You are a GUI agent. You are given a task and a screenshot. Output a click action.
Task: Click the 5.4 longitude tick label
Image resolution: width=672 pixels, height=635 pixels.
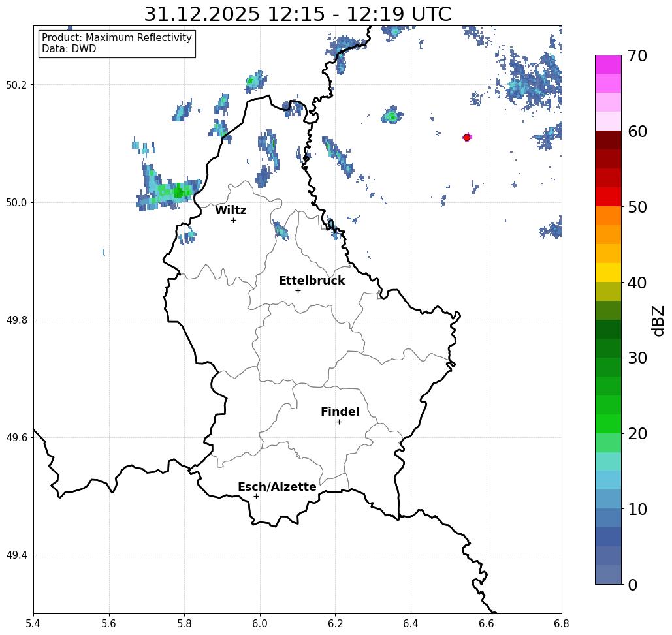(x=33, y=623)
